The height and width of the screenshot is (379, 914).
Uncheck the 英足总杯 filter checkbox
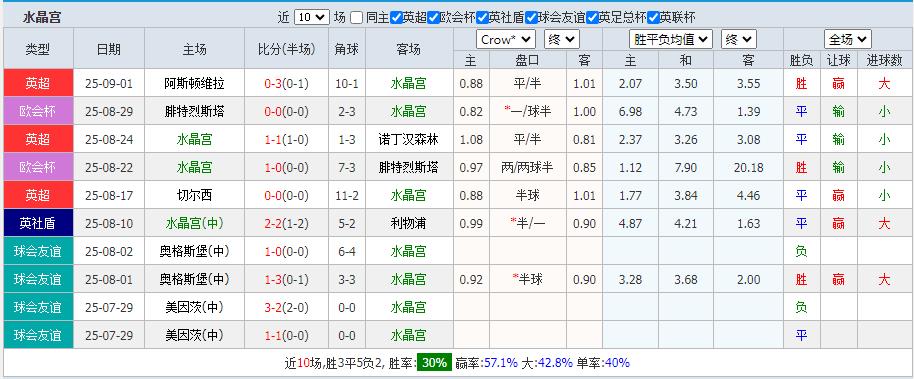point(593,17)
